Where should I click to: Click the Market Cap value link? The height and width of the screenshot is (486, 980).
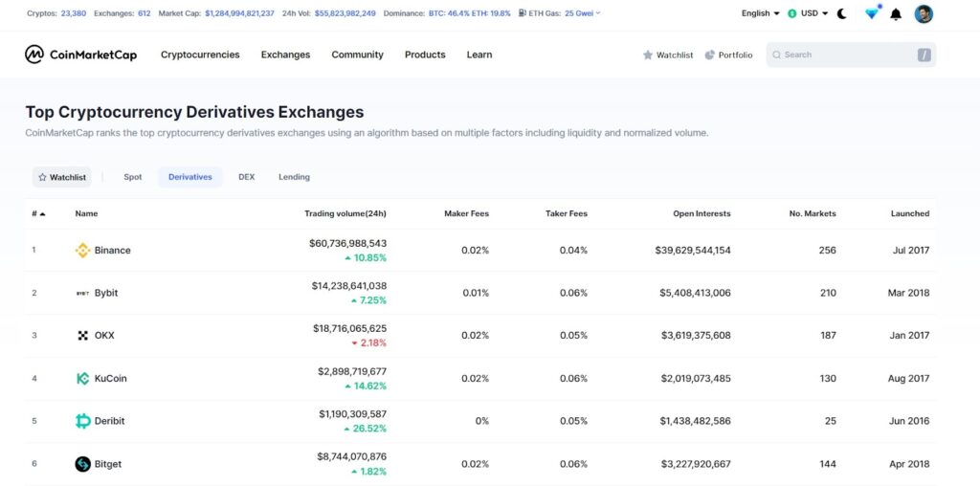pyautogui.click(x=239, y=13)
